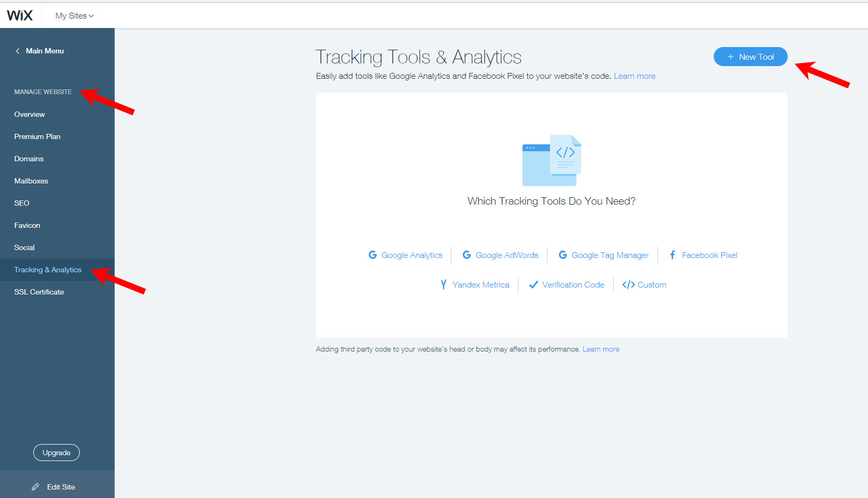The height and width of the screenshot is (498, 868).
Task: Click the pencil icon beside Edit Site
Action: pos(35,487)
